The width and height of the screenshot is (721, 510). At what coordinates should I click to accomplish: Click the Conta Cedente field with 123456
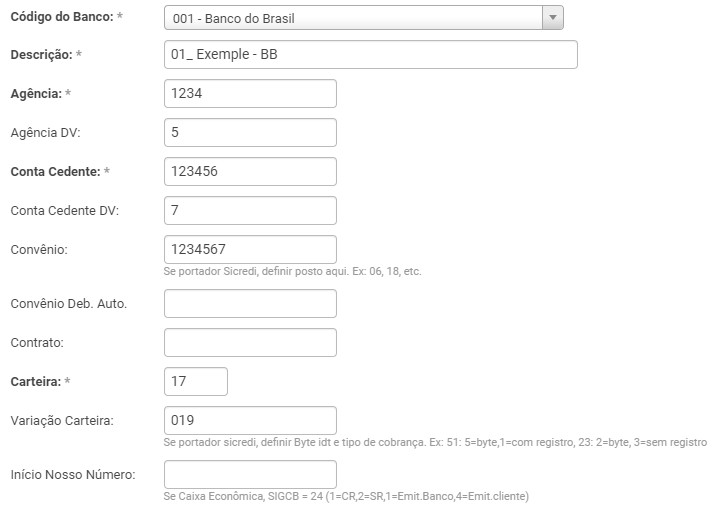point(250,171)
